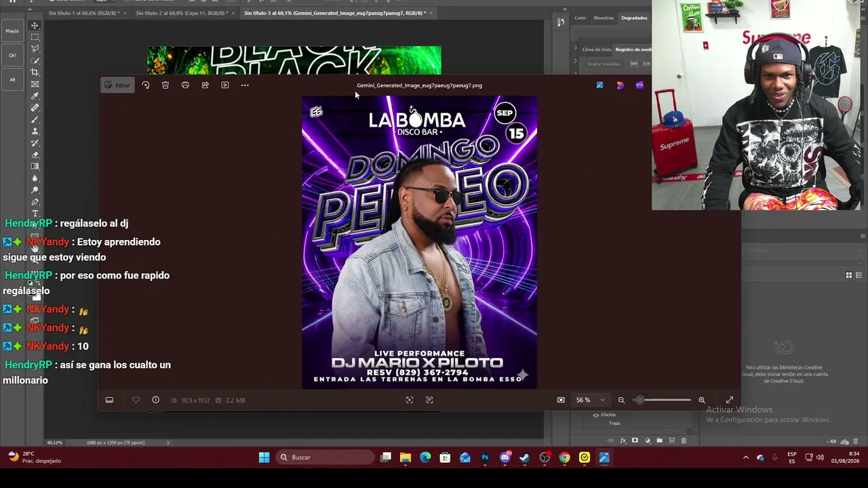868x488 pixels.
Task: Close the Sin título-1 document tab
Action: 125,13
